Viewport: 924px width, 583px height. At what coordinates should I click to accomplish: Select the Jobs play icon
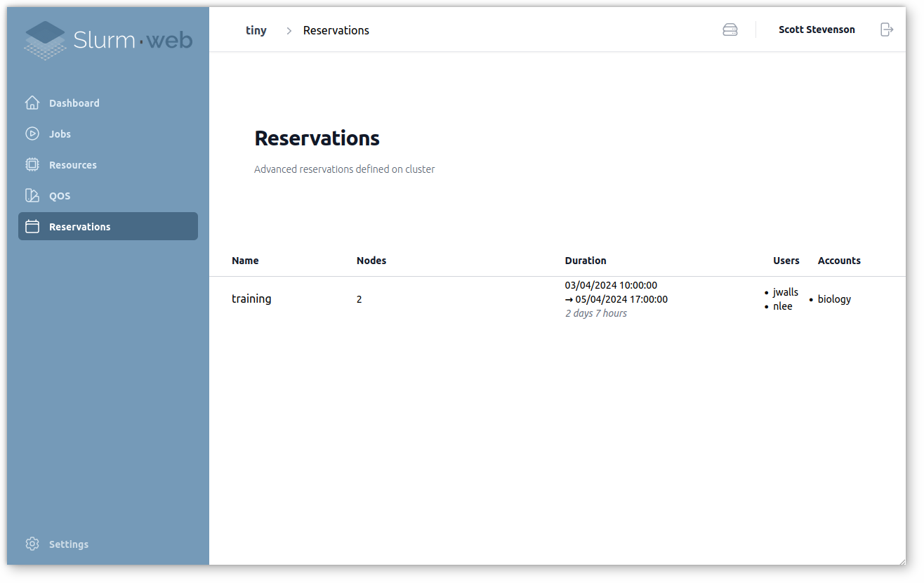(x=32, y=134)
